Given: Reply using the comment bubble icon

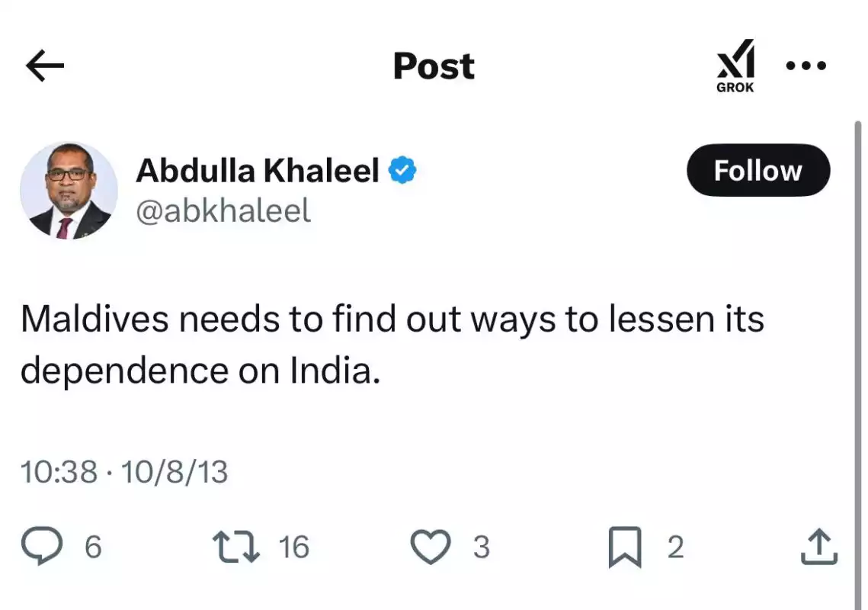Looking at the screenshot, I should click(x=41, y=546).
